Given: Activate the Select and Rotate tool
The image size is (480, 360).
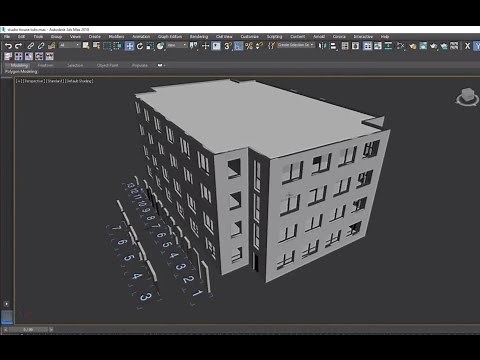Looking at the screenshot, I should point(140,46).
